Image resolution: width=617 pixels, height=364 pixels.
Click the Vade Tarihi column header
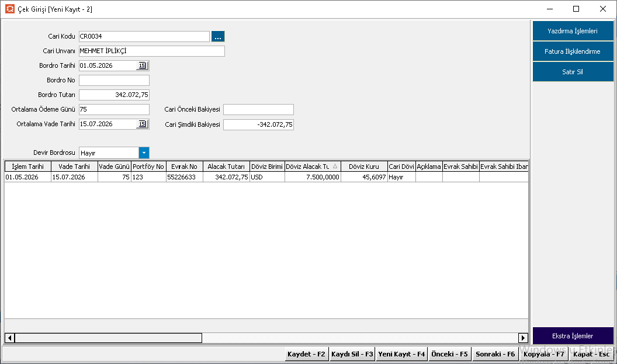click(74, 167)
